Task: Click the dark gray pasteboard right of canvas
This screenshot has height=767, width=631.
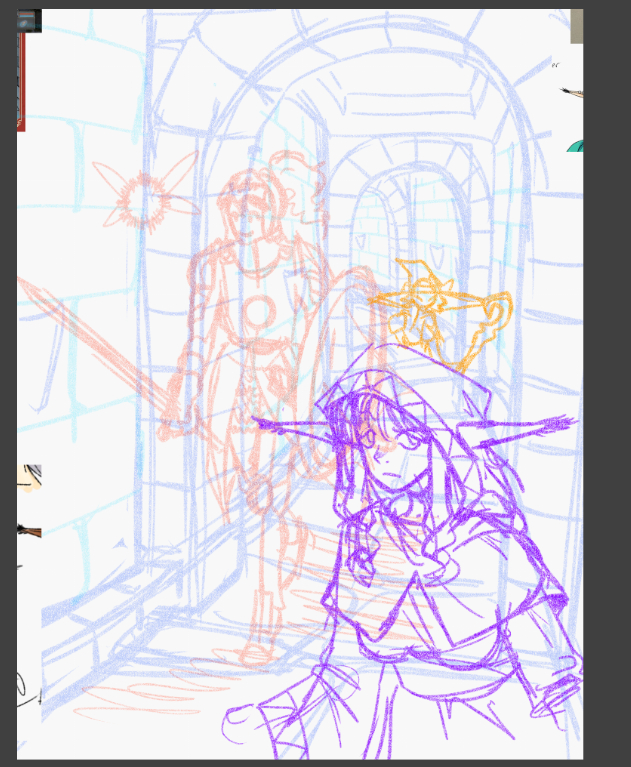Action: pos(607,400)
